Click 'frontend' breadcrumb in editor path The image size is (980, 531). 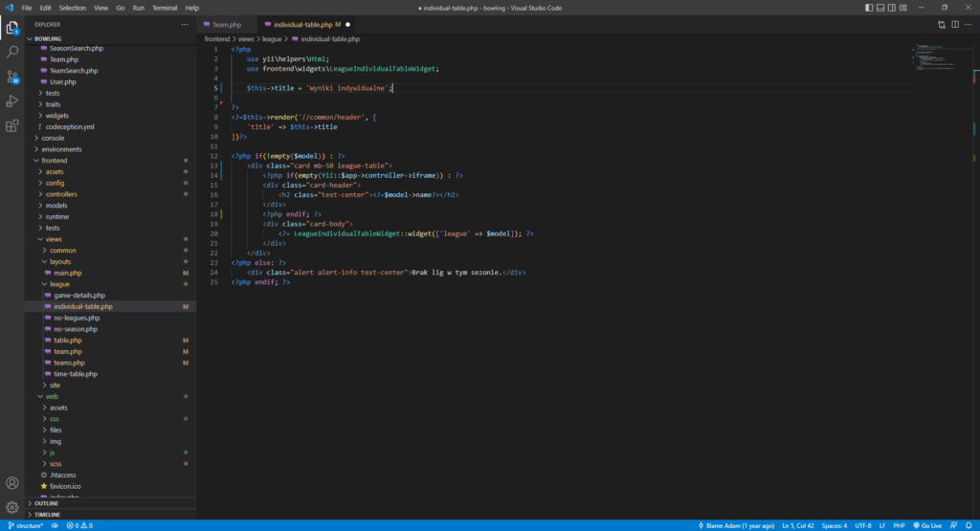click(x=217, y=38)
